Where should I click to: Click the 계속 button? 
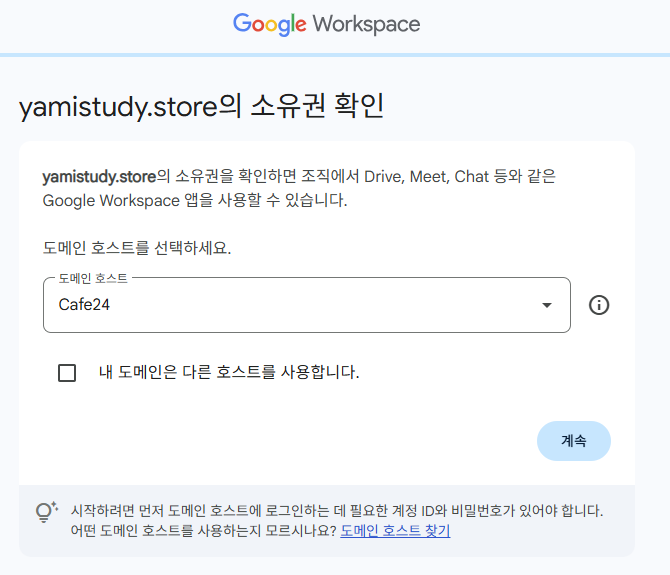pos(573,441)
